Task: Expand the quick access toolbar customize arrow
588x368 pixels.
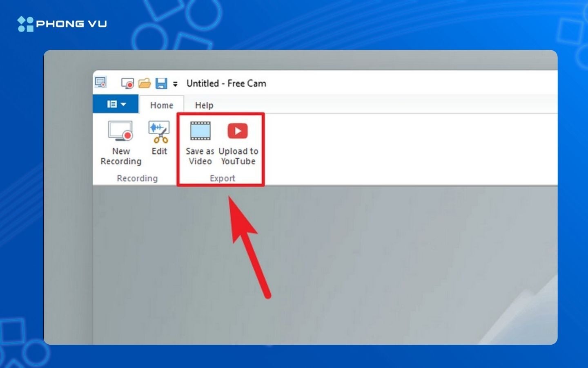Action: 175,84
